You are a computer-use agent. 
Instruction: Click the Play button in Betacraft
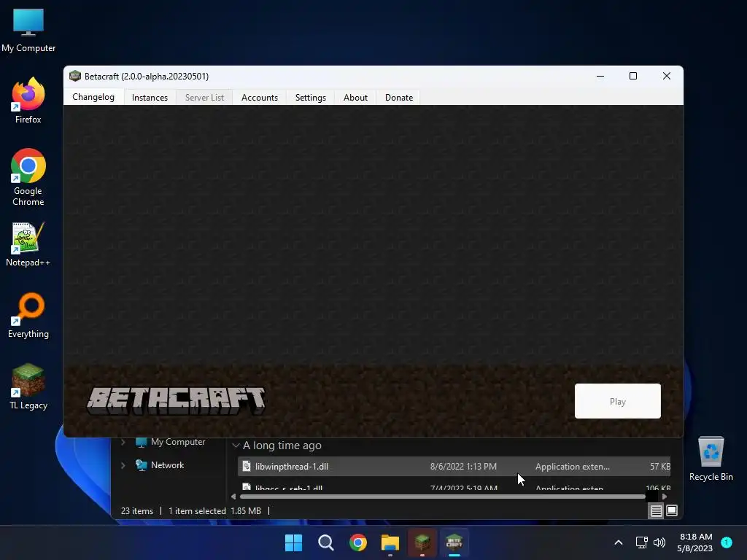(617, 401)
